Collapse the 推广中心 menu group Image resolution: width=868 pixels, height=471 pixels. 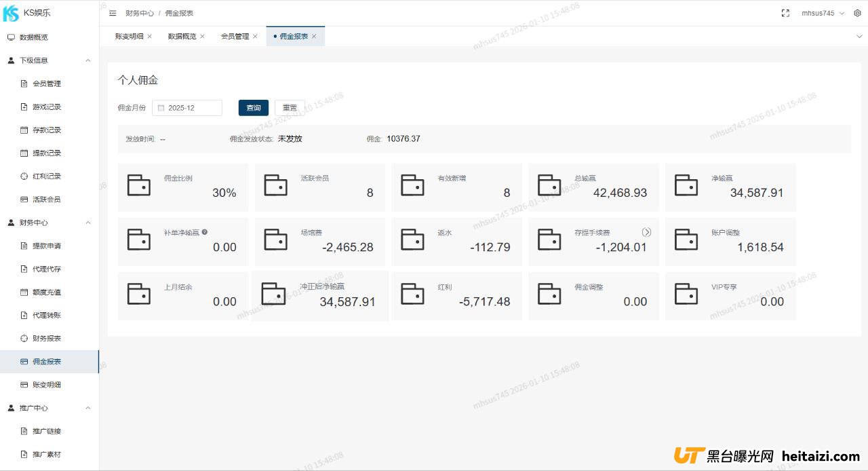tap(50, 408)
